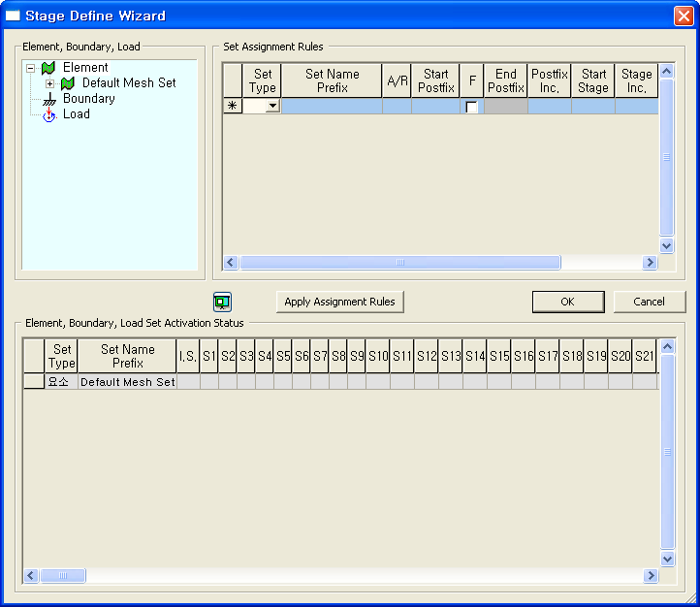Close the Stage Define Wizard dialog
Image resolution: width=700 pixels, height=607 pixels.
[683, 16]
